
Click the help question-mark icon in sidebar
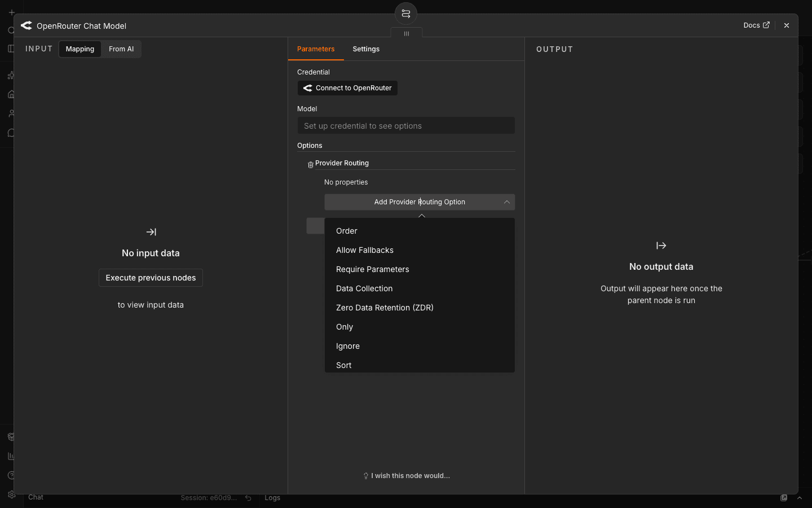click(x=11, y=475)
